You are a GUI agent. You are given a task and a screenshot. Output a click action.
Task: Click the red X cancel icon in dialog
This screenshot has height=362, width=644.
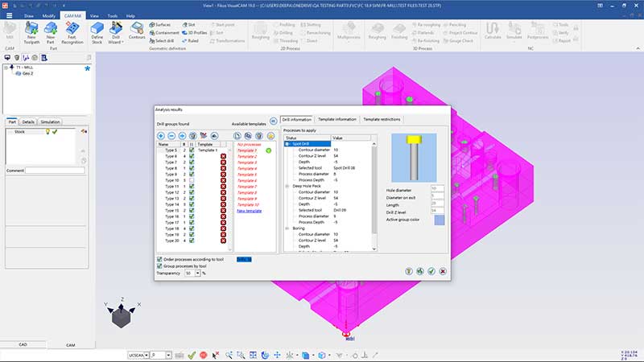click(x=442, y=272)
